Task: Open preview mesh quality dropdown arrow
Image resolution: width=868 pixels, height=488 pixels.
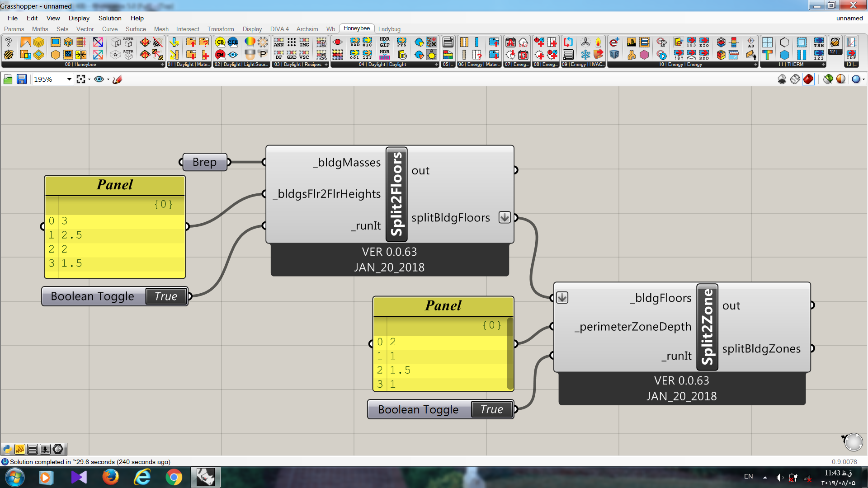Action: click(863, 80)
